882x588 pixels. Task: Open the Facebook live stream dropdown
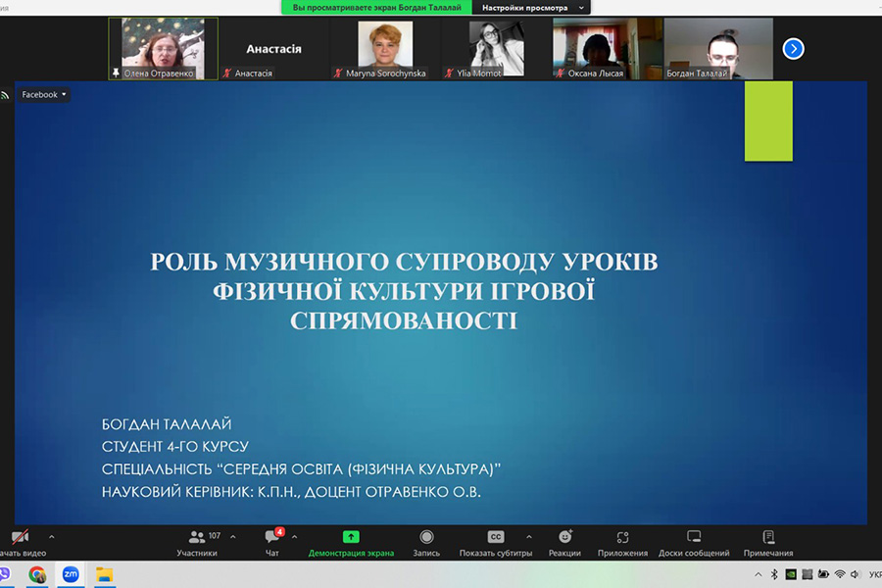pyautogui.click(x=44, y=94)
